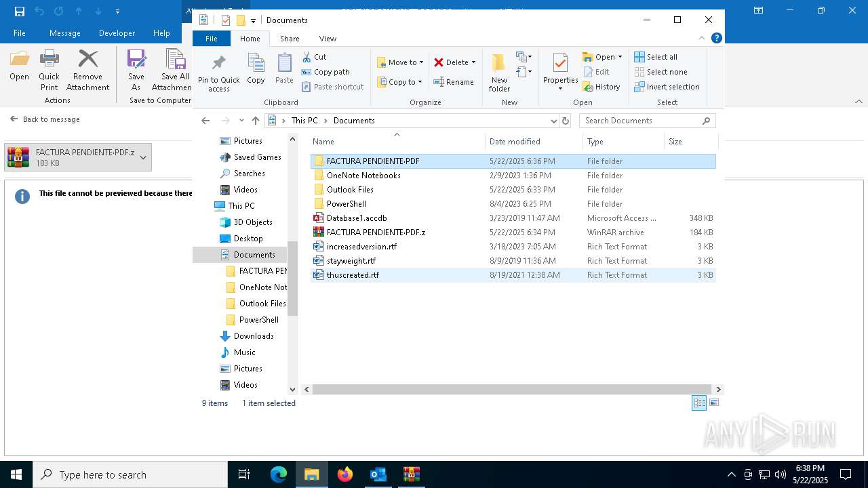Select Downloads in navigation pane
The height and width of the screenshot is (488, 868).
pyautogui.click(x=254, y=336)
